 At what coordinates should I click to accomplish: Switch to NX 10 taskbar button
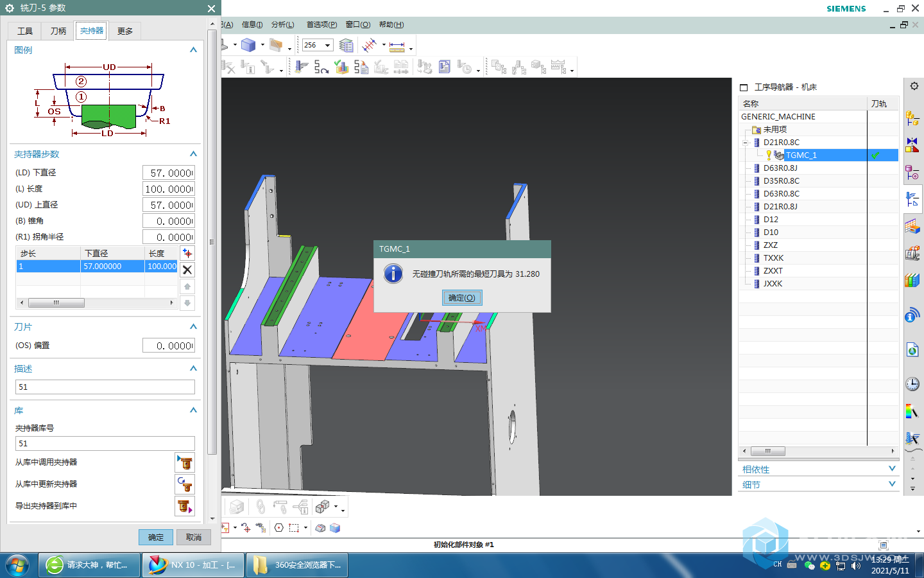click(x=193, y=565)
